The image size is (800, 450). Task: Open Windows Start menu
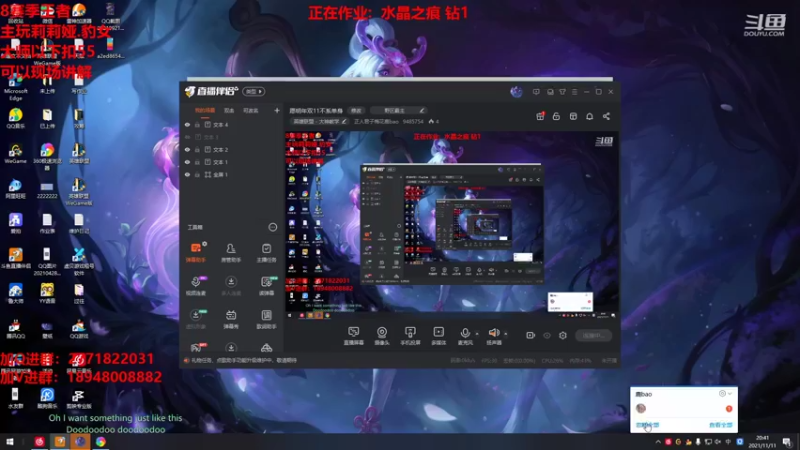coord(10,442)
